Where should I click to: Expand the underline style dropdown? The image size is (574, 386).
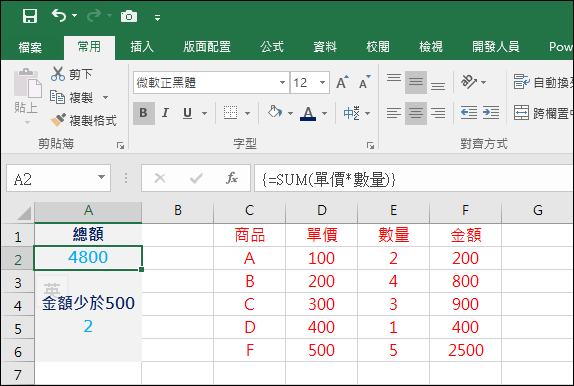click(205, 114)
